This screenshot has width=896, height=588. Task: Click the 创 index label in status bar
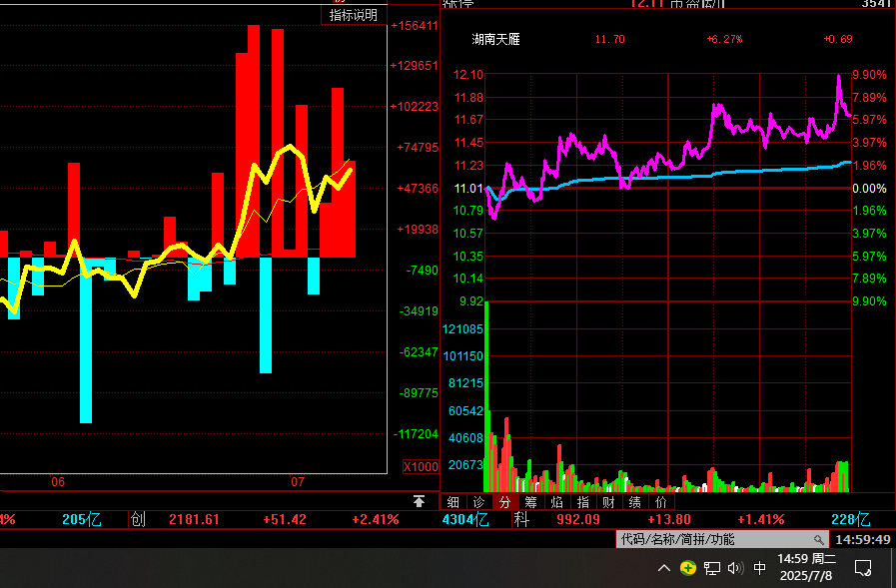[138, 519]
